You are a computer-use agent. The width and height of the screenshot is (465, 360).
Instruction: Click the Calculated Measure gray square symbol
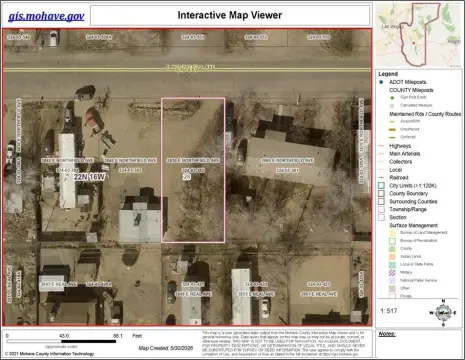[392, 105]
